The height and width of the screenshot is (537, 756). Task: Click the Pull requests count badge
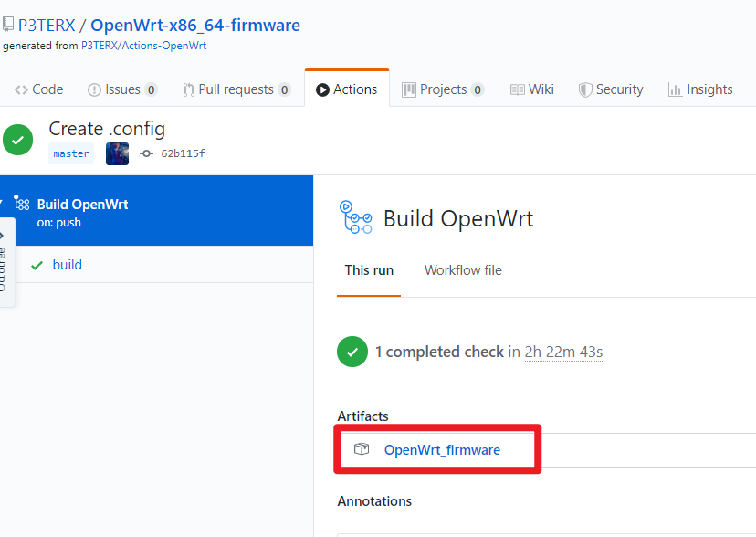[x=285, y=90]
